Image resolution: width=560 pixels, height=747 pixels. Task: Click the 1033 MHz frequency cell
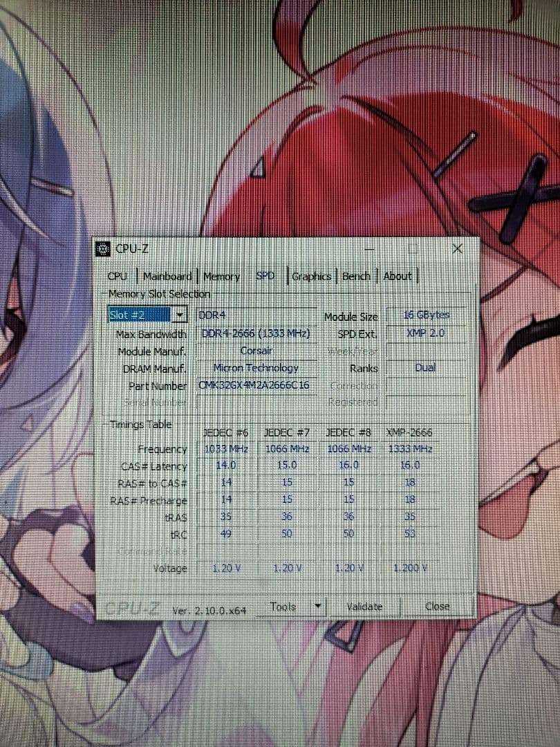226,449
